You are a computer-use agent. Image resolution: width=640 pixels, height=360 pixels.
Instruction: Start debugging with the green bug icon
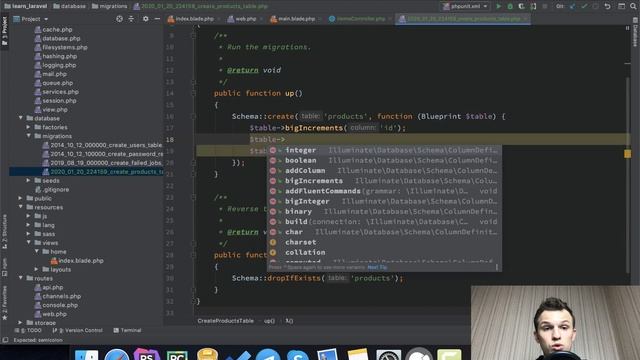click(510, 6)
